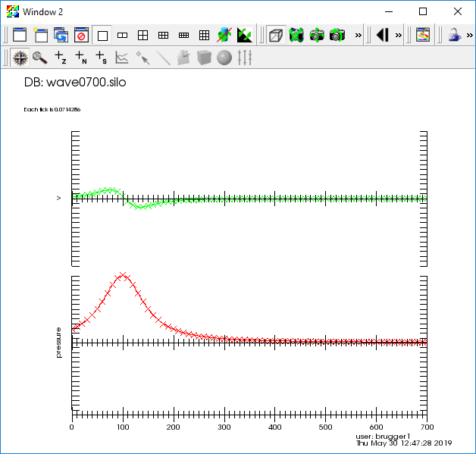This screenshot has height=454, width=476.
Task: Enable the point tool
Action: 142,58
